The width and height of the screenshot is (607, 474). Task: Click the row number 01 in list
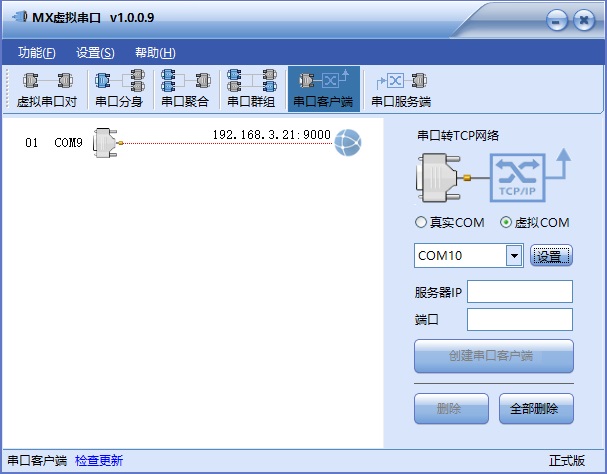[x=31, y=143]
